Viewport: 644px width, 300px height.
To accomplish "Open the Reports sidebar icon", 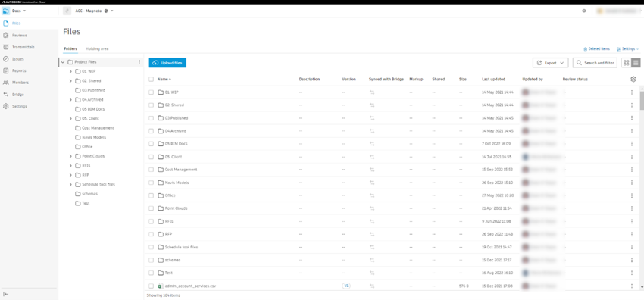I will click(6, 70).
